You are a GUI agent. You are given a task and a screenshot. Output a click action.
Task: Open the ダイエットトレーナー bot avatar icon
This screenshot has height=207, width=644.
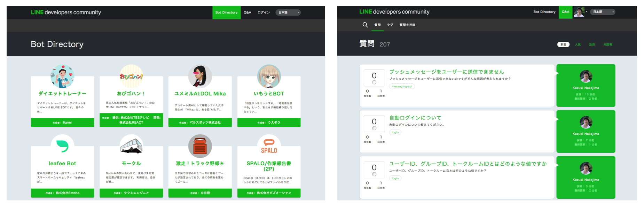click(62, 76)
